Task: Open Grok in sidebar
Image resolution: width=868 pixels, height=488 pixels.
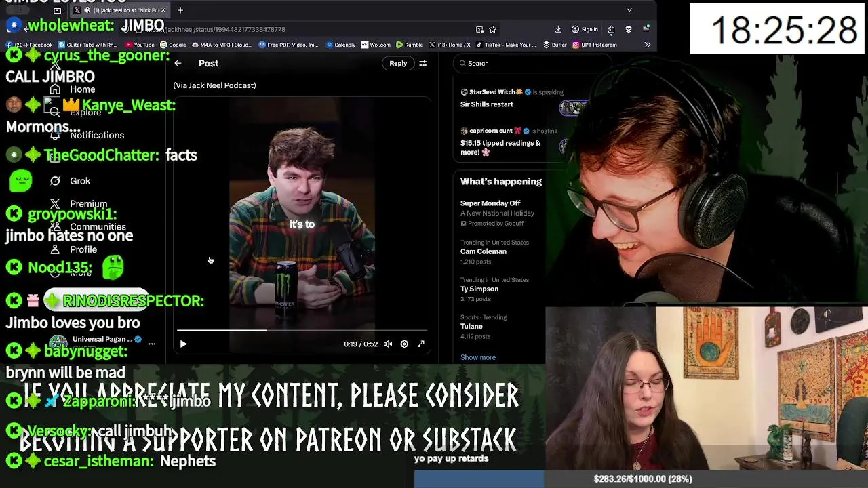Action: (71, 181)
